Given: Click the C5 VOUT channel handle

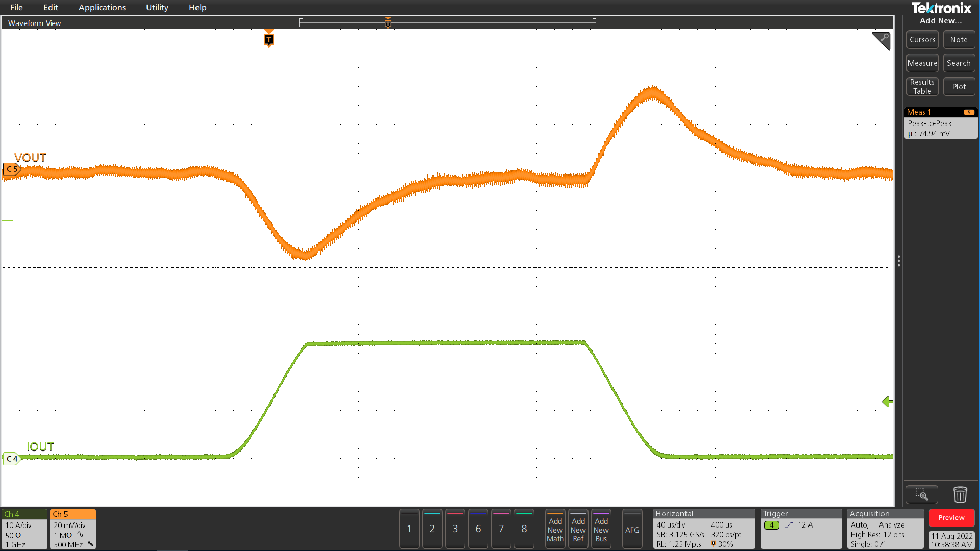Looking at the screenshot, I should [x=11, y=169].
